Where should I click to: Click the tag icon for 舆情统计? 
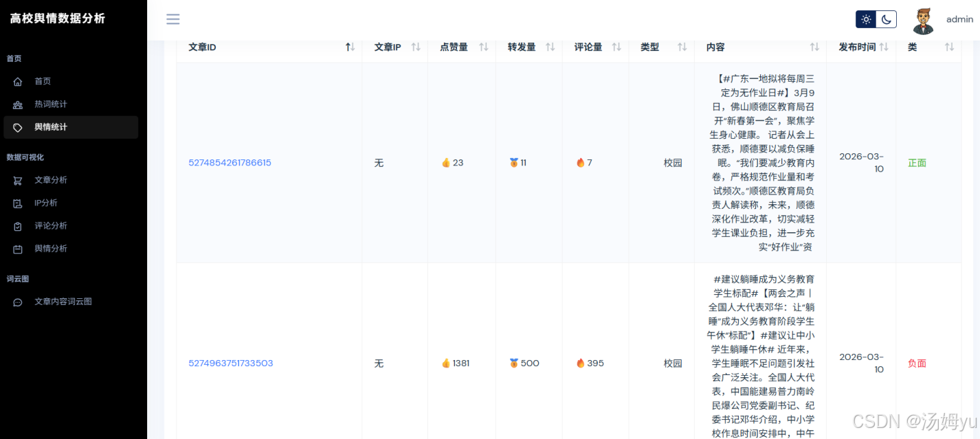tap(18, 127)
